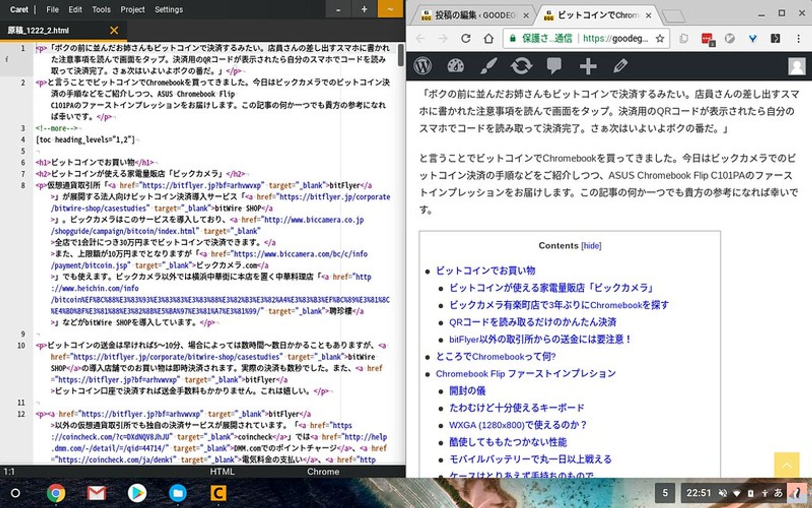Open Gmail from the shelf

[x=96, y=493]
